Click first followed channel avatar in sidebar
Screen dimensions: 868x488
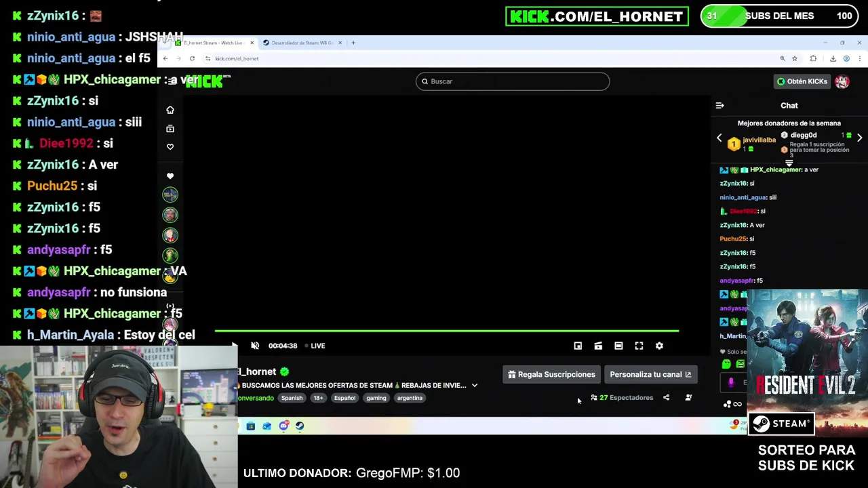click(x=170, y=195)
